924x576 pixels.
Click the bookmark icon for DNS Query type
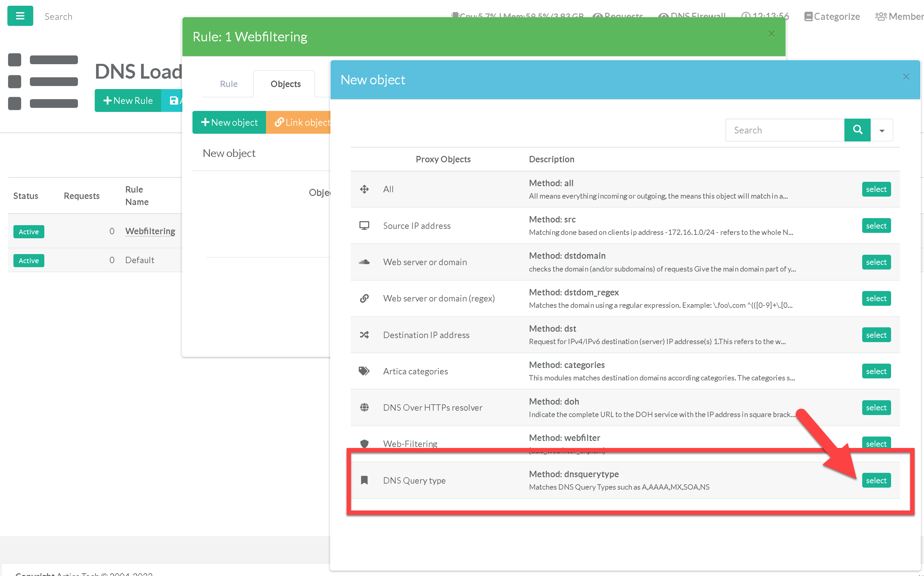364,480
